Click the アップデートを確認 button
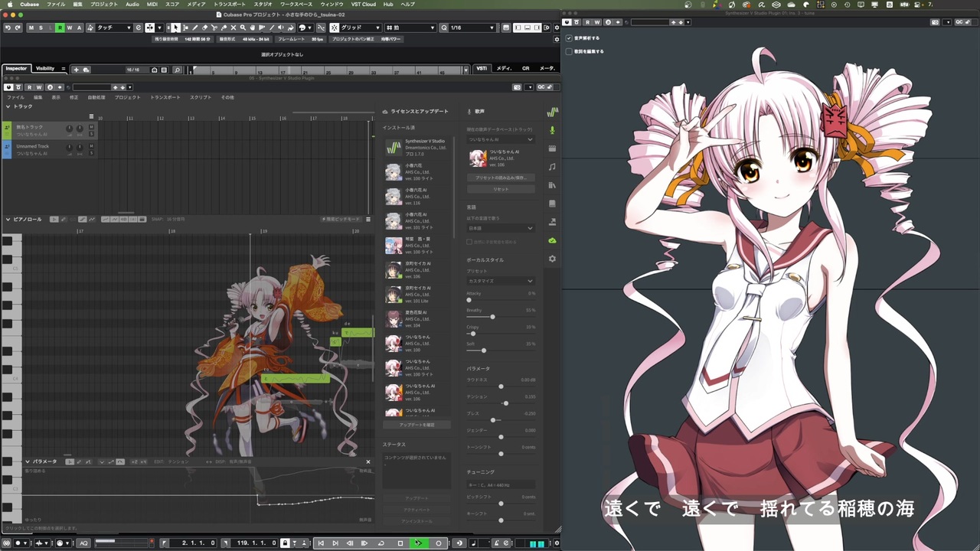The image size is (980, 551). pos(416,425)
